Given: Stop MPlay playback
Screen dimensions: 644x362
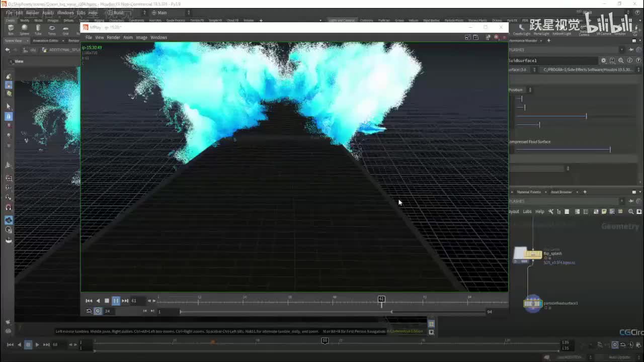Looking at the screenshot, I should 107,301.
